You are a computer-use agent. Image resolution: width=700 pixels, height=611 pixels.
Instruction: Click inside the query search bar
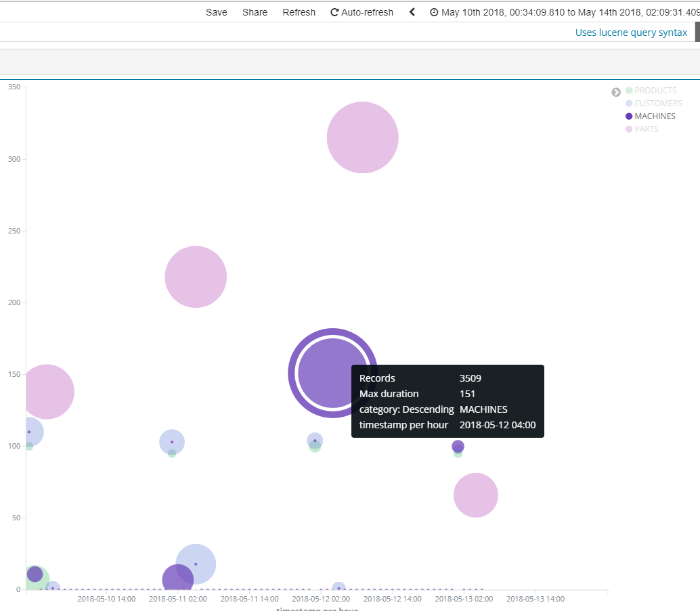click(x=286, y=32)
